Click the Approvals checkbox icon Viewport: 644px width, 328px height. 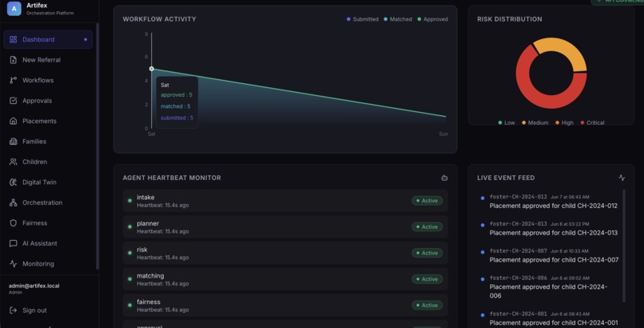point(13,101)
